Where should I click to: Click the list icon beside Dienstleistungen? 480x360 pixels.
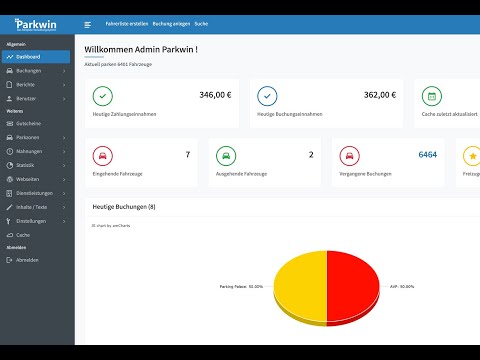click(x=10, y=193)
